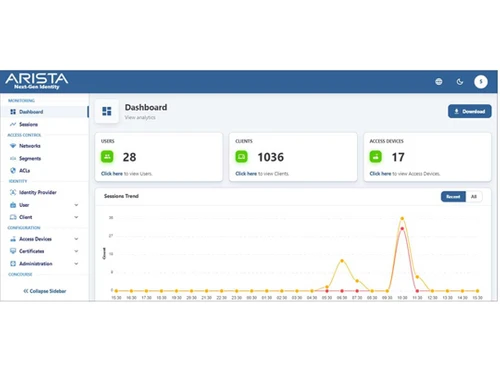The height and width of the screenshot is (375, 500).
Task: Click the yellow data point at 06:30
Action: 342,261
